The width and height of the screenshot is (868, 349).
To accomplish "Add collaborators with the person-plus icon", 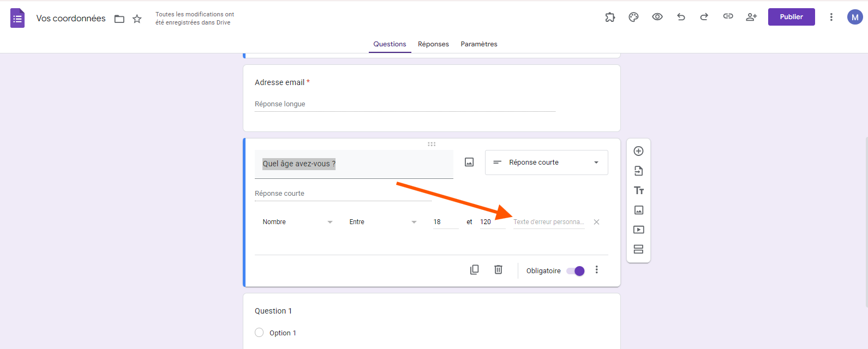I will pyautogui.click(x=751, y=17).
